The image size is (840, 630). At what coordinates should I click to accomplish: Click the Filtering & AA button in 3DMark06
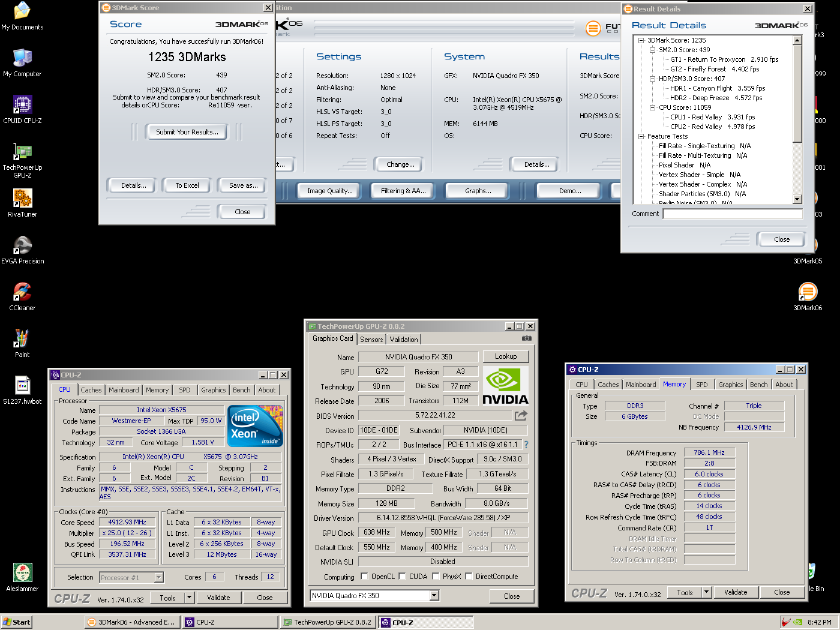[403, 191]
